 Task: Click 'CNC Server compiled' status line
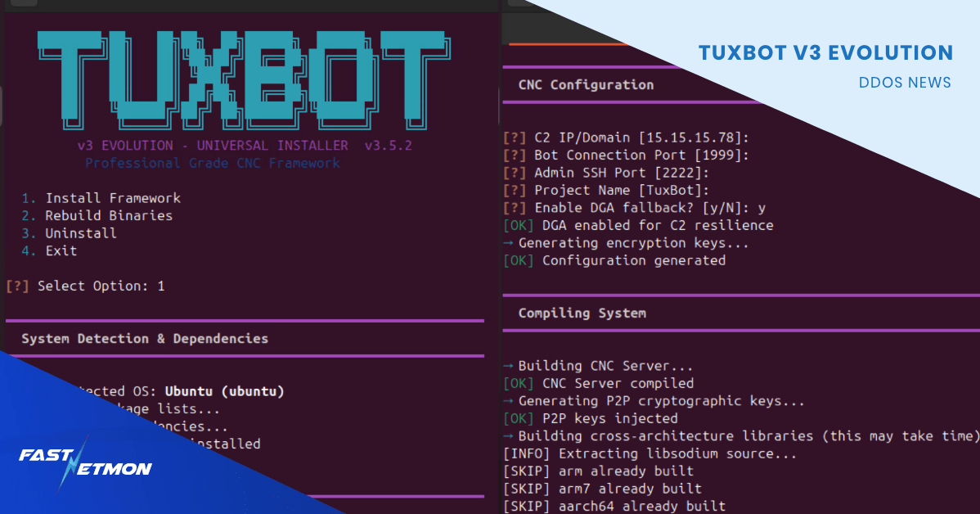599,383
